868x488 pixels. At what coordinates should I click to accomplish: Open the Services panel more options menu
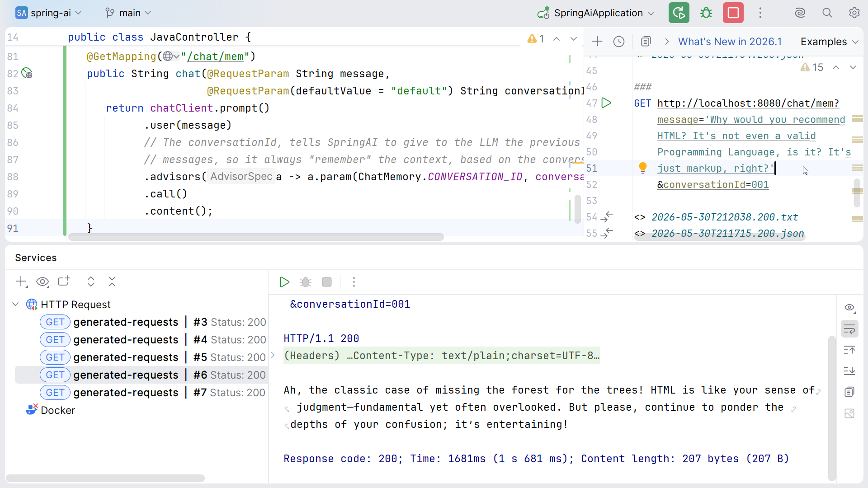coord(354,282)
